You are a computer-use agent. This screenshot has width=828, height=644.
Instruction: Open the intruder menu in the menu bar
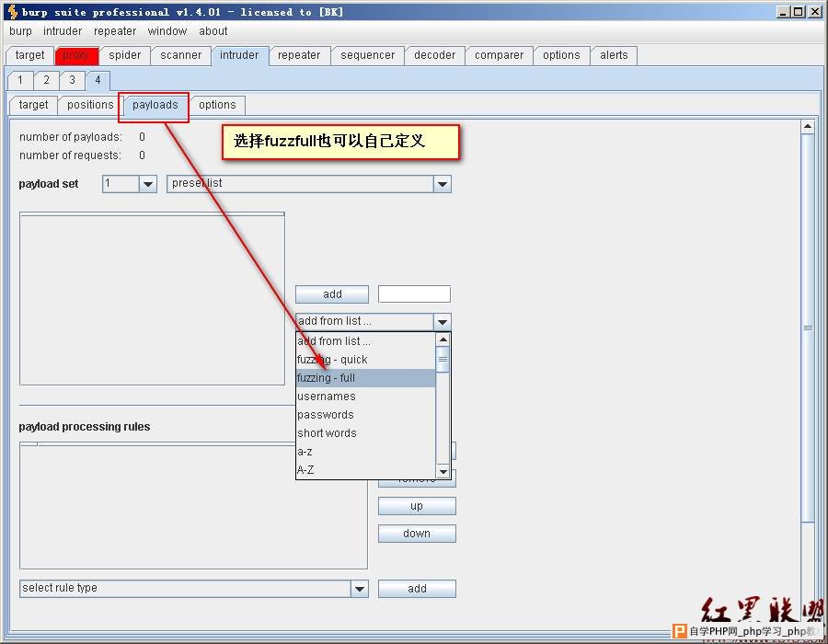[63, 31]
